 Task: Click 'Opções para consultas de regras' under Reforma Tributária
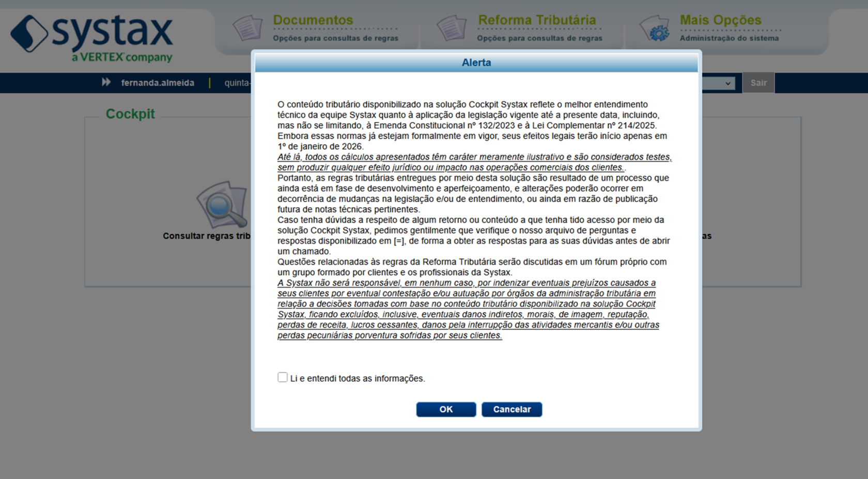(x=540, y=38)
